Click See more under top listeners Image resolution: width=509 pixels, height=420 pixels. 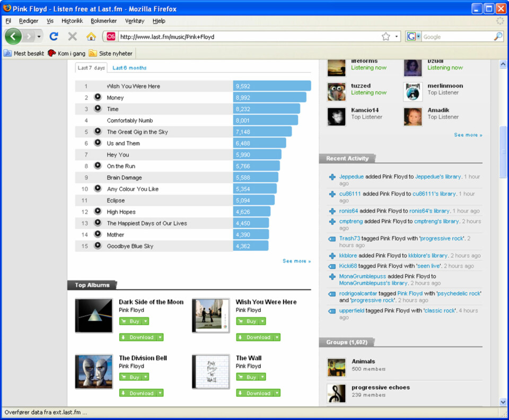pos(468,135)
